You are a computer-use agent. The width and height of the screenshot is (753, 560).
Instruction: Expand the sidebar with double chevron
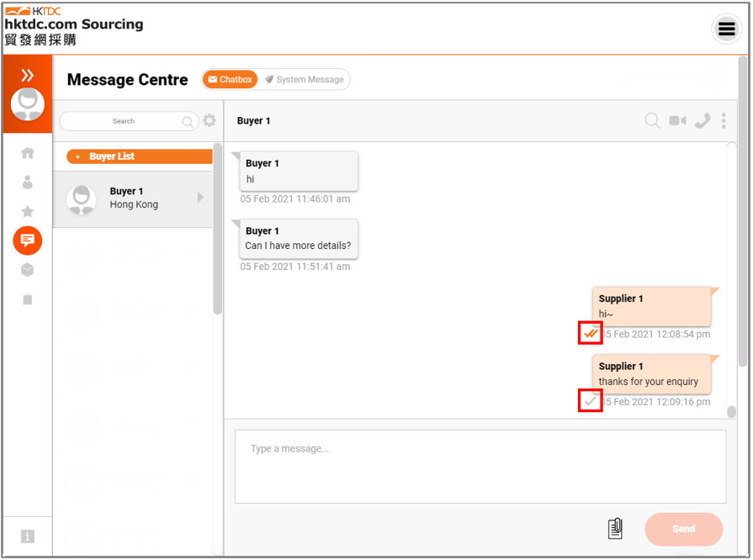(x=28, y=75)
